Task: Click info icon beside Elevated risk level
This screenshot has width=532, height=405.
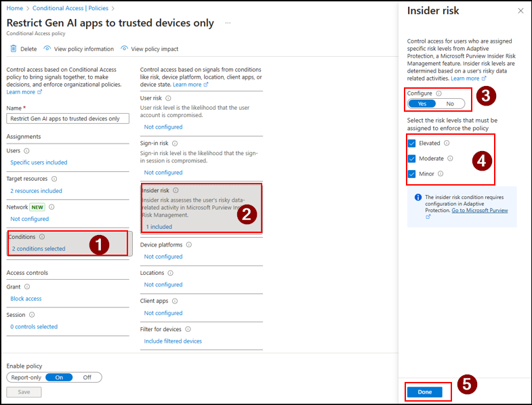Action: click(447, 144)
